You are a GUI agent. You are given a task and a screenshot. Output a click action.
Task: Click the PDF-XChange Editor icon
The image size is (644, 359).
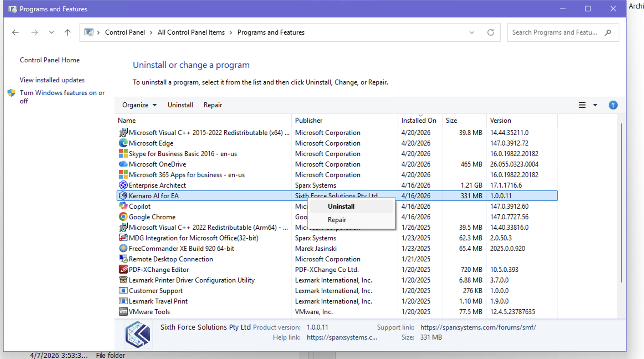click(123, 270)
